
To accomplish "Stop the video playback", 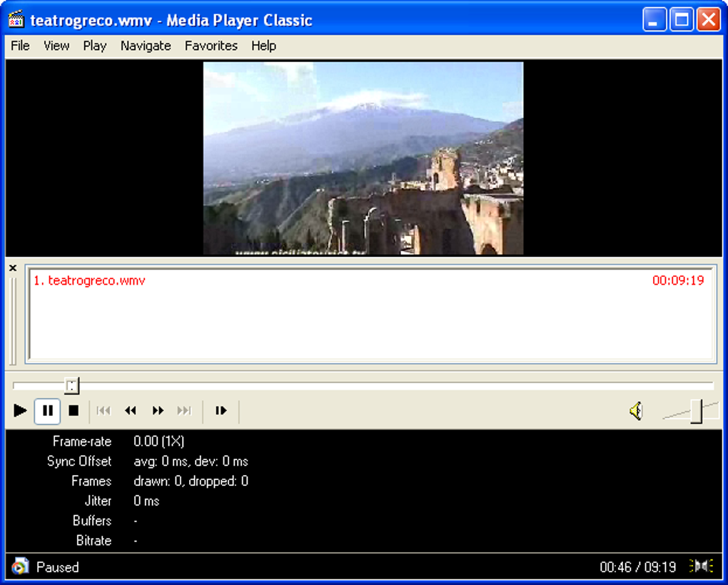I will pyautogui.click(x=74, y=411).
